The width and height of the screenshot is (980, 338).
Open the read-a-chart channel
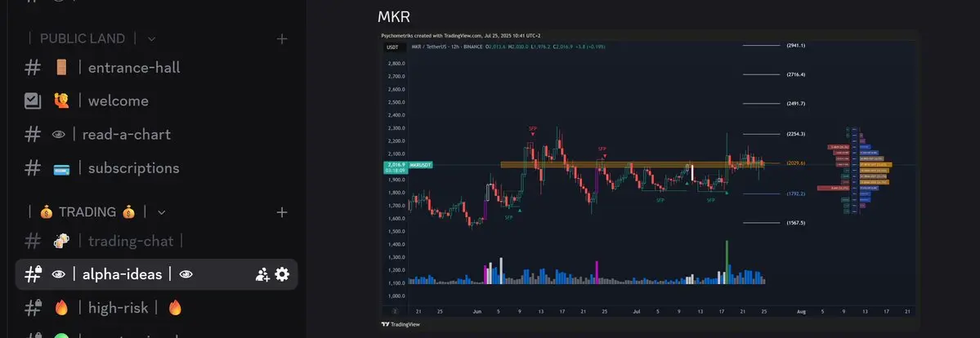pyautogui.click(x=156, y=135)
